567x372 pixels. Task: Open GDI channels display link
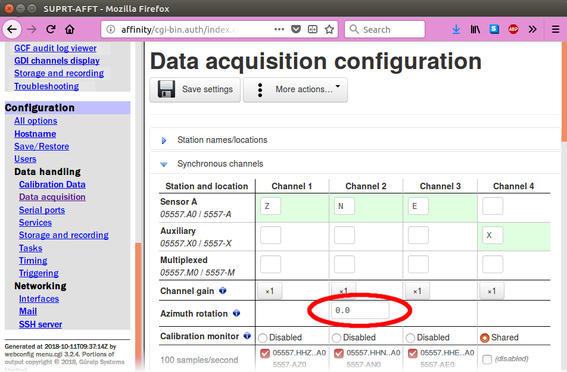[57, 61]
